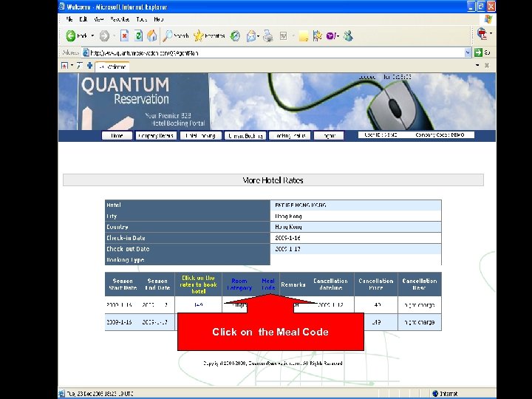The width and height of the screenshot is (532, 399).
Task: Open the View menu
Action: pos(98,19)
